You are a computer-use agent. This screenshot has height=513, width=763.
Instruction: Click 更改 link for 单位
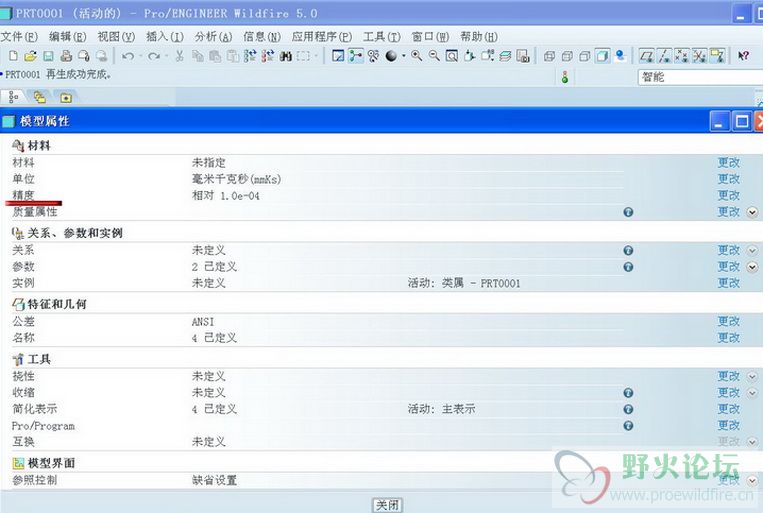pos(728,179)
